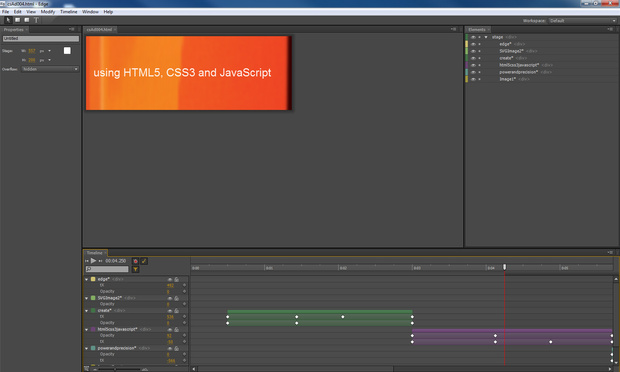Image resolution: width=620 pixels, height=372 pixels.
Task: Add keyframe for create tX property
Action: coord(184,317)
